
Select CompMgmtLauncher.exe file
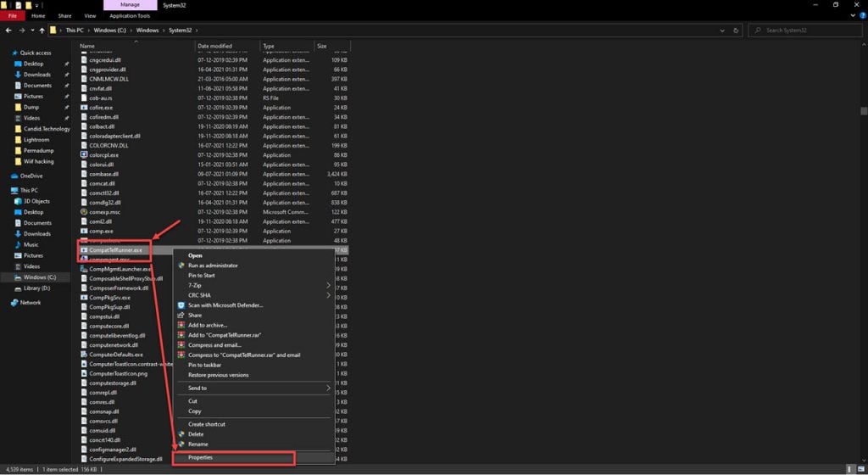(120, 269)
